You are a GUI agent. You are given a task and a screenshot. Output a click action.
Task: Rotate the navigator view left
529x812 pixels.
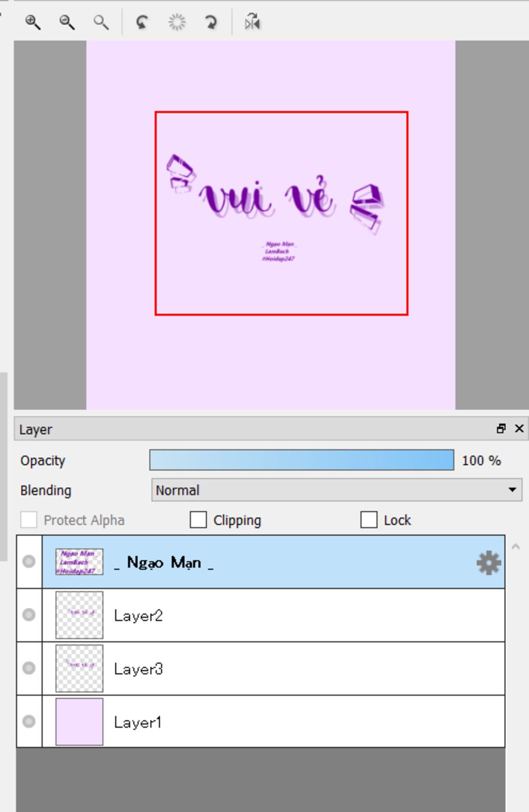(x=142, y=22)
